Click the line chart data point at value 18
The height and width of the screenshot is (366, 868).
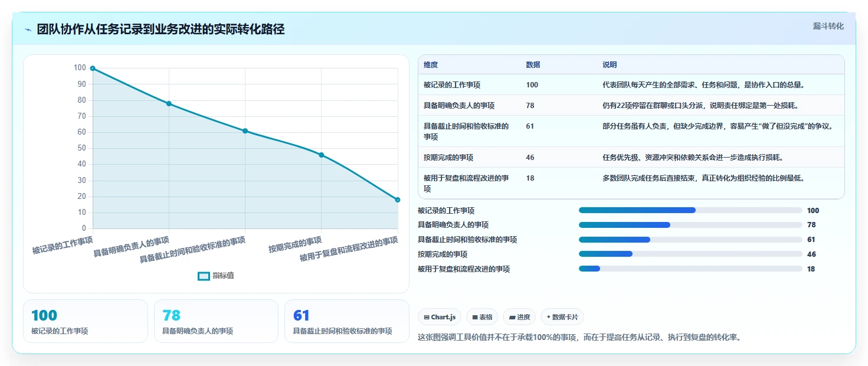click(x=398, y=200)
